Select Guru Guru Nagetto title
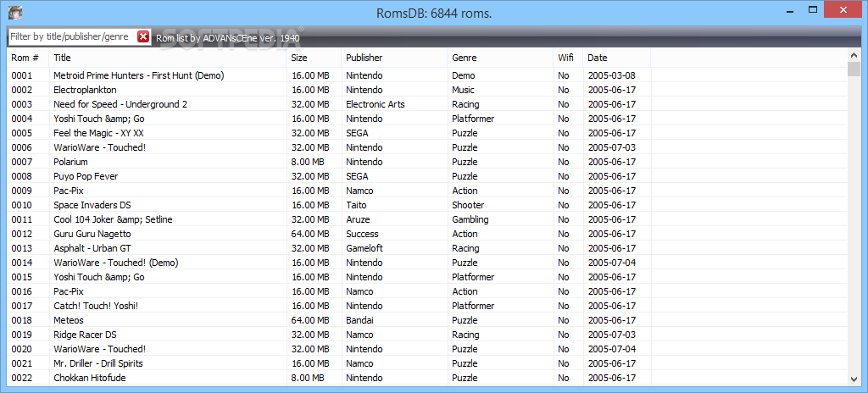 (92, 234)
